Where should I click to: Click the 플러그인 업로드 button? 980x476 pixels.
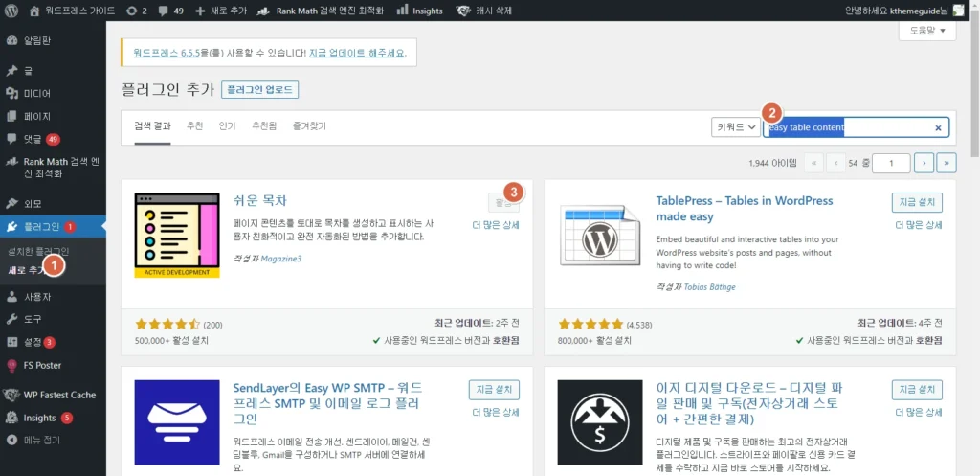click(x=260, y=89)
